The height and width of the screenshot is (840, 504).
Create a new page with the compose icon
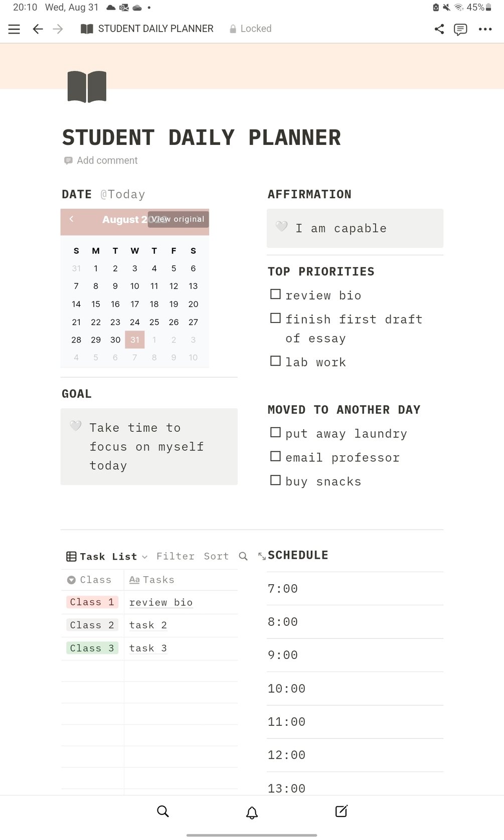(341, 811)
